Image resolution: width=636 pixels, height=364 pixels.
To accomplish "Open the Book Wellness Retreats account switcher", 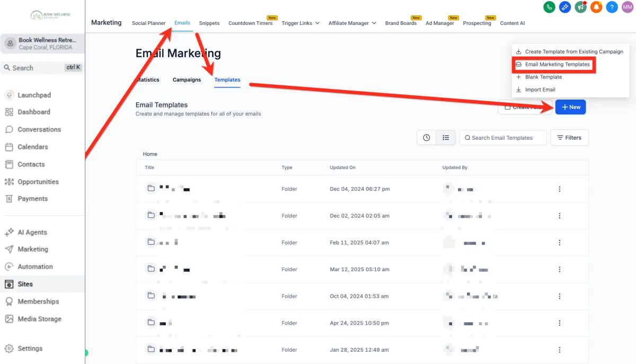I will click(x=42, y=43).
